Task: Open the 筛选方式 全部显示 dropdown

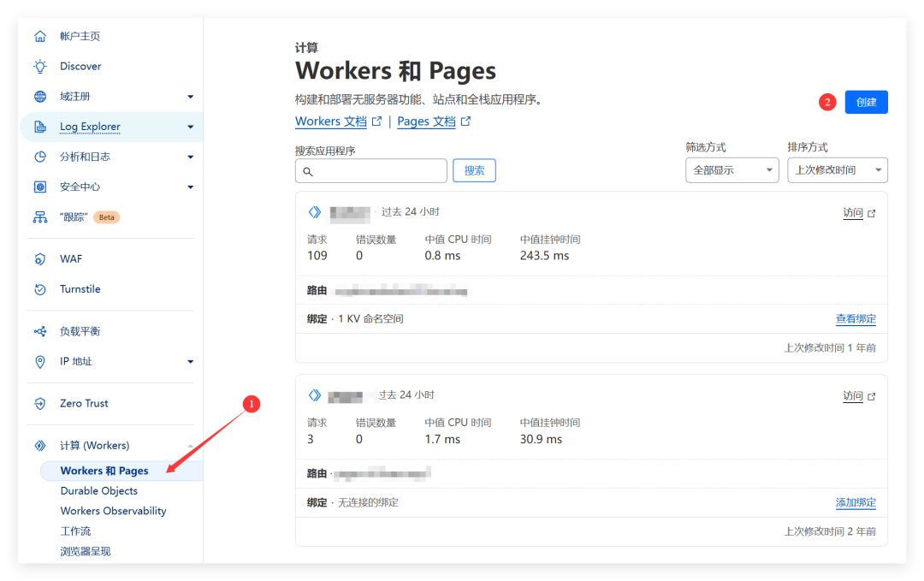Action: (x=731, y=170)
